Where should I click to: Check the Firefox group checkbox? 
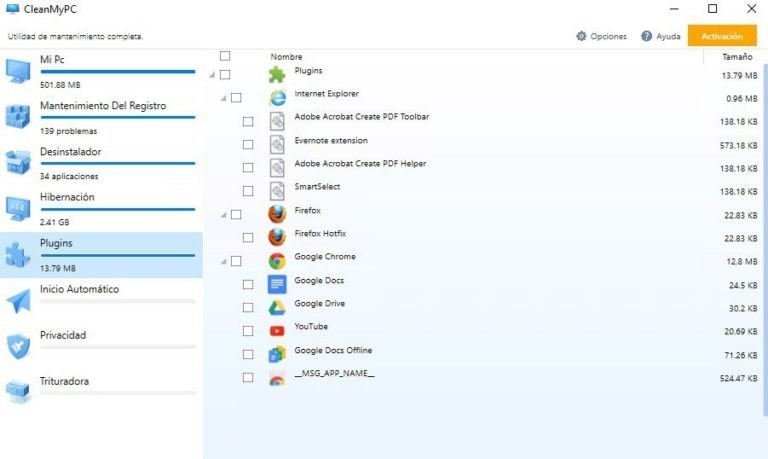coord(236,214)
